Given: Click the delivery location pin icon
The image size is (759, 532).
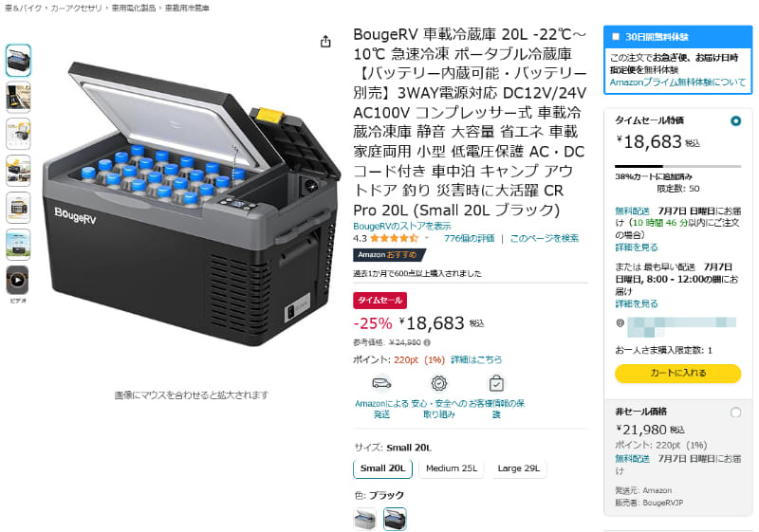Looking at the screenshot, I should [620, 322].
